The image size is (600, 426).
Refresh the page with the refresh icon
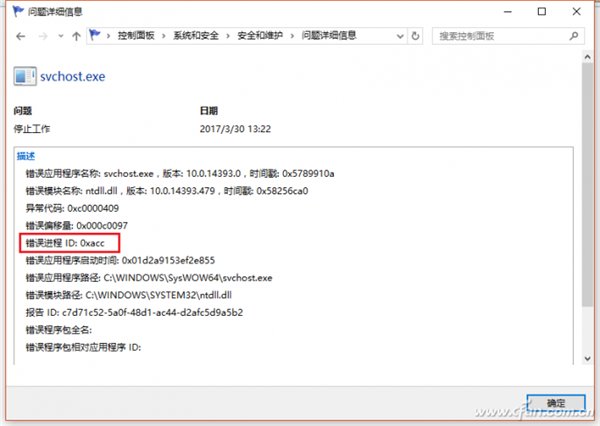pyautogui.click(x=414, y=35)
